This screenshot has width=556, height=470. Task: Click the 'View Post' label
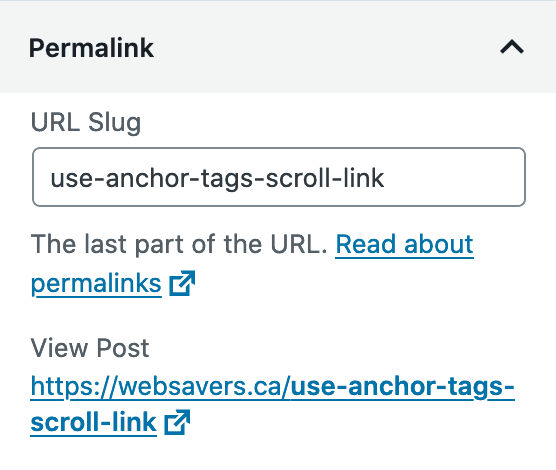pyautogui.click(x=90, y=348)
